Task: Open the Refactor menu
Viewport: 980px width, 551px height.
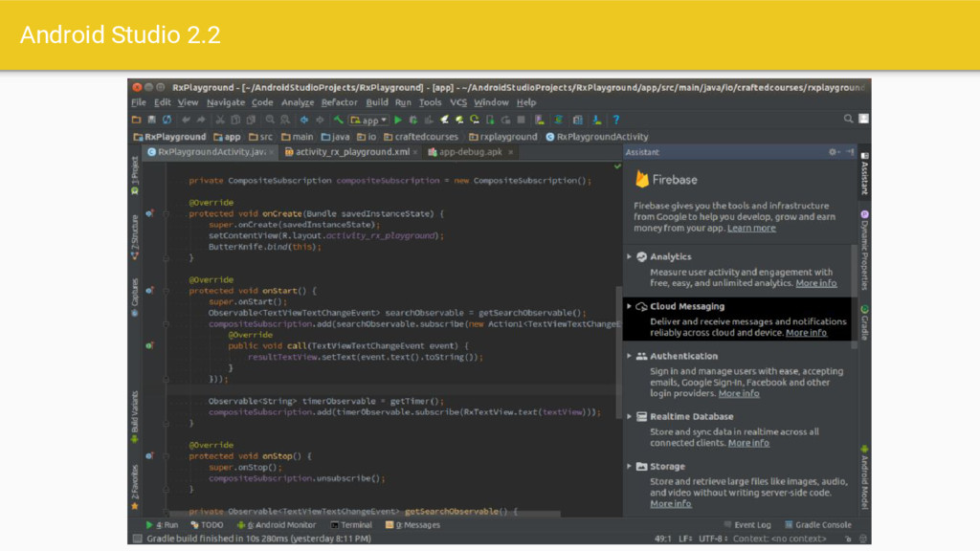Action: (339, 102)
